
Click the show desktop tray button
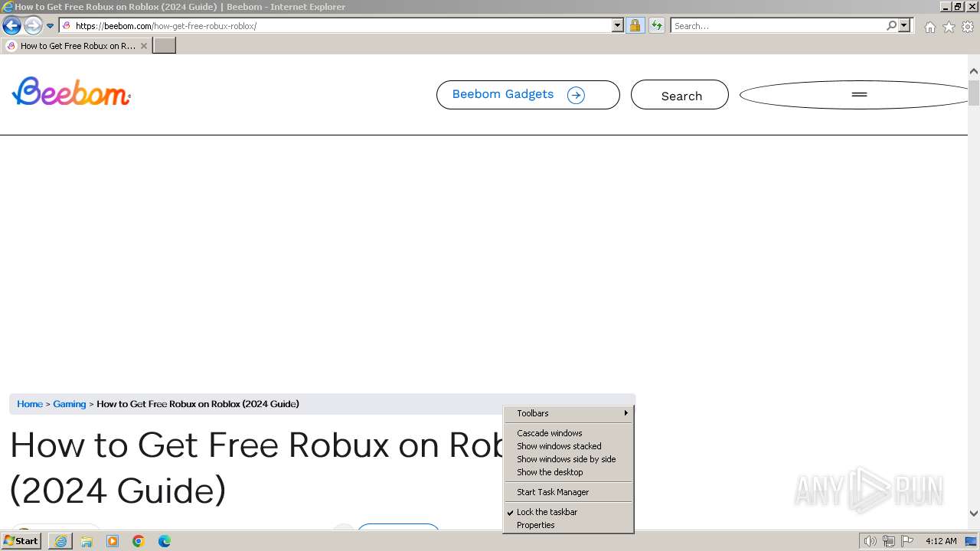(972, 541)
